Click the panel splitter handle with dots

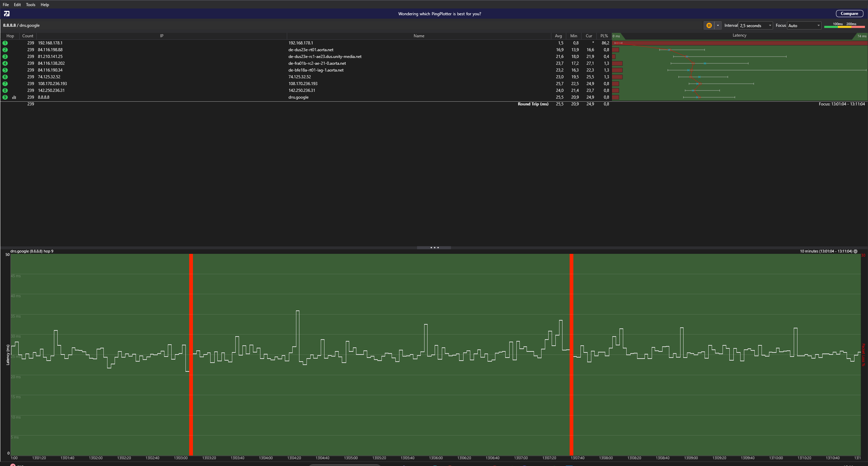click(434, 248)
